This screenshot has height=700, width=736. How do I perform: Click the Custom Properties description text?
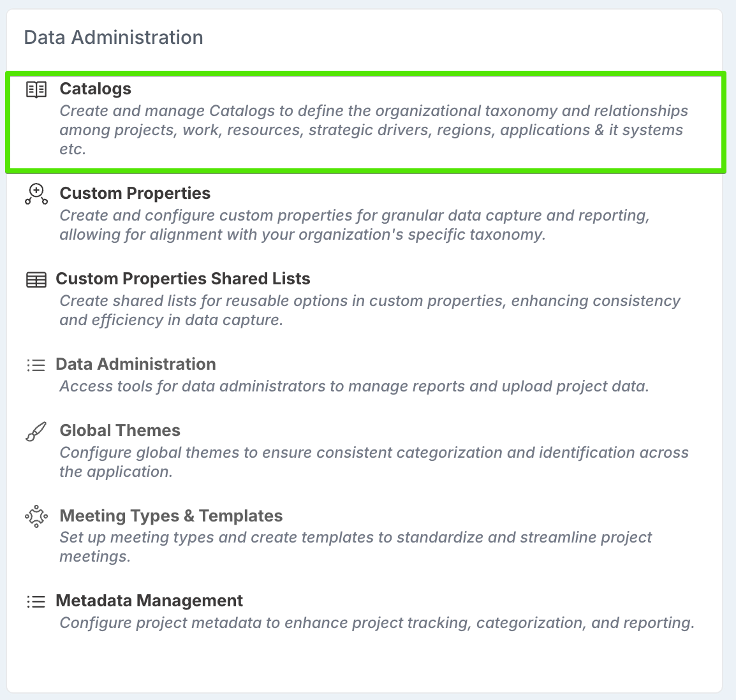click(x=354, y=225)
